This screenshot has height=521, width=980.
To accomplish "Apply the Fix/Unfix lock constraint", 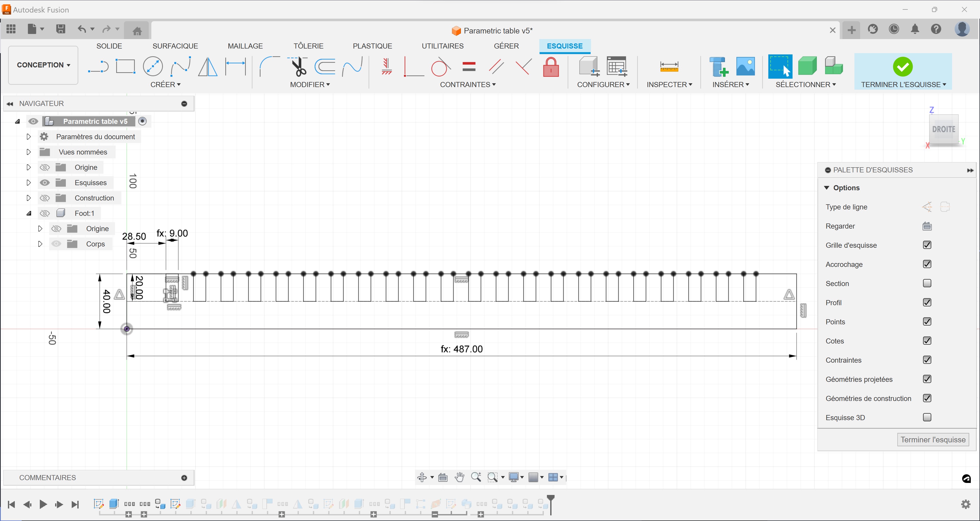I will point(551,67).
